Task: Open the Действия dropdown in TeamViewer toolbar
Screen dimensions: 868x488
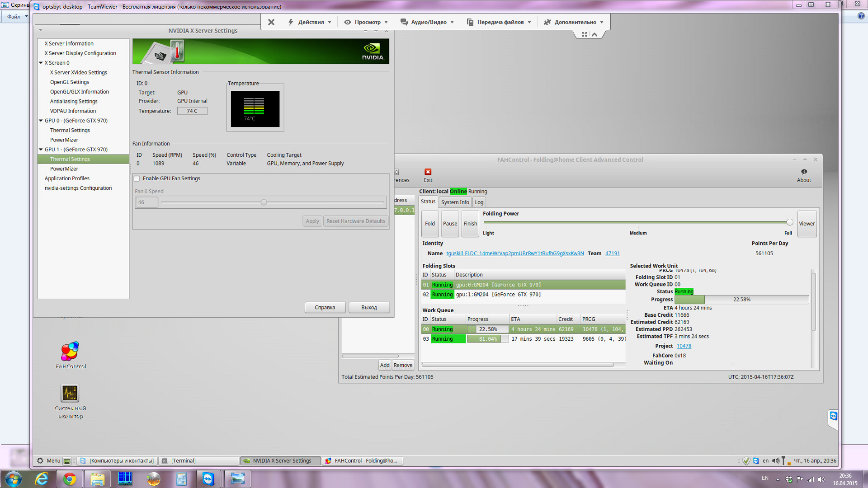Action: coord(311,22)
